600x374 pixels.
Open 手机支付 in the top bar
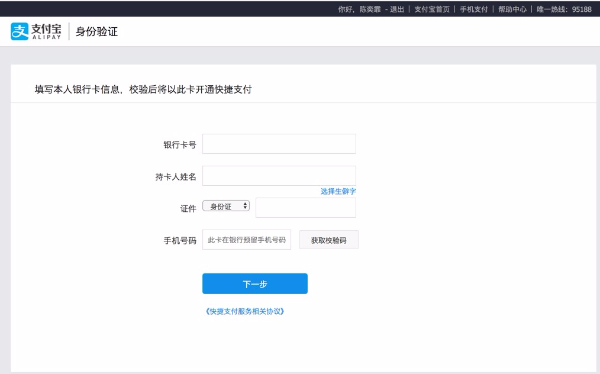tap(474, 9)
